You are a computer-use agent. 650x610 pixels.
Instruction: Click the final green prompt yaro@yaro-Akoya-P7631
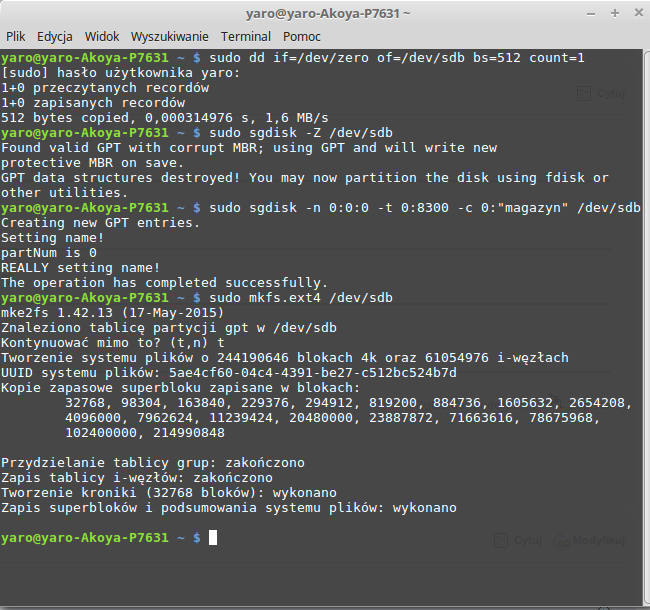pyautogui.click(x=85, y=537)
